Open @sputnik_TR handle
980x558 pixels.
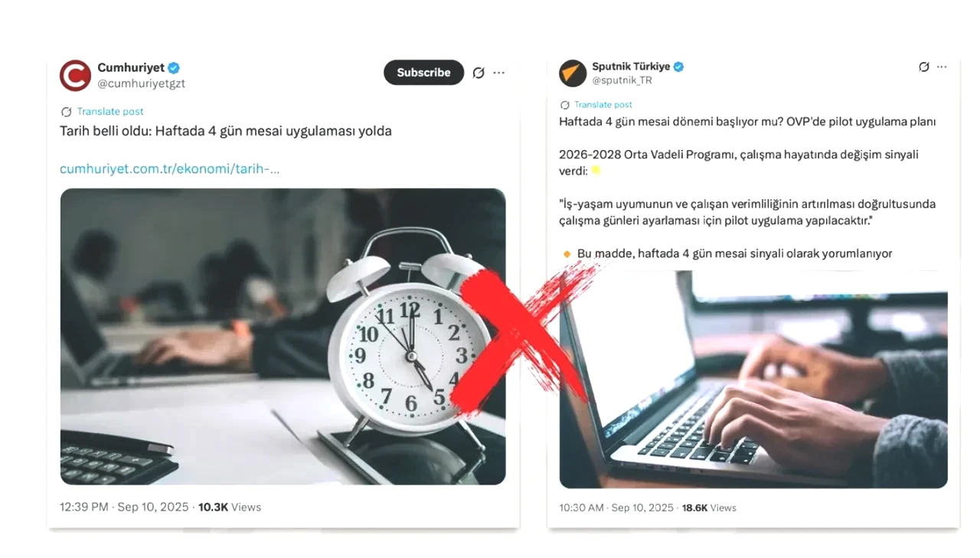tap(622, 80)
